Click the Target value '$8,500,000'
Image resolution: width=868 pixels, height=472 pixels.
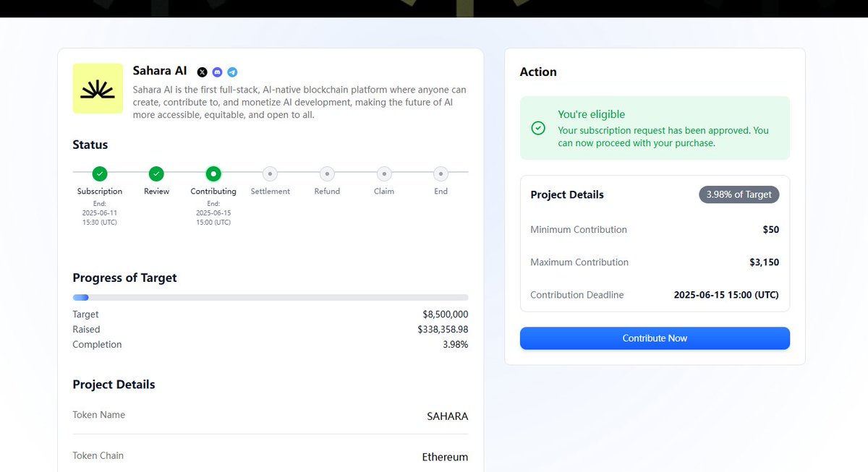click(446, 314)
